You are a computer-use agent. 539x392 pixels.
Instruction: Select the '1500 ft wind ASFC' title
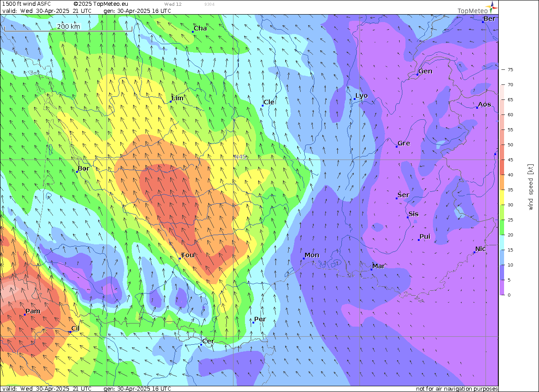click(27, 4)
